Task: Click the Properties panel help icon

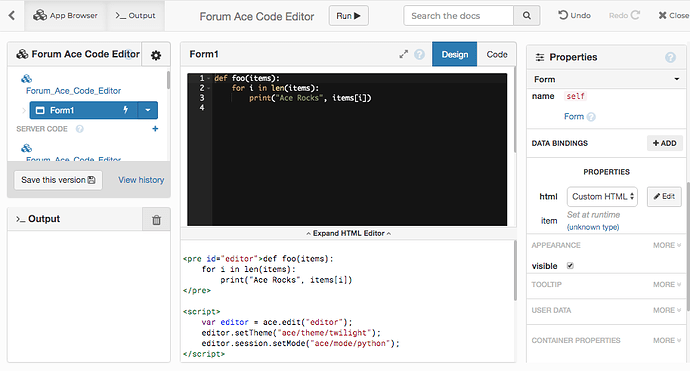Action: (x=670, y=57)
